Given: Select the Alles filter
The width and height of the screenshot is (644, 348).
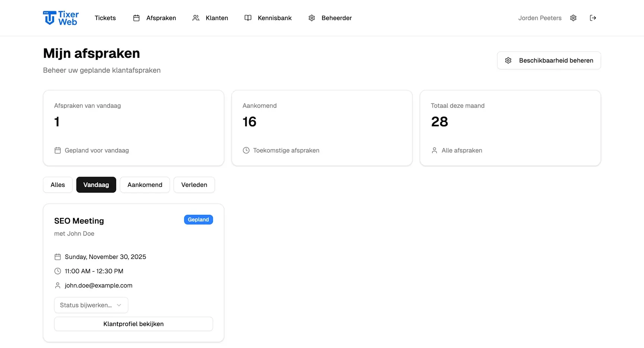Looking at the screenshot, I should [x=58, y=185].
